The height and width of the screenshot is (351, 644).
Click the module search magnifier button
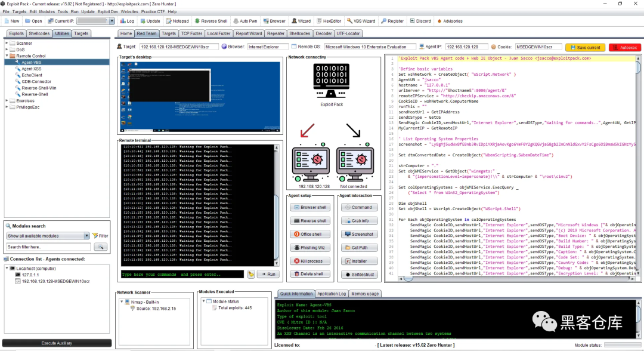click(x=101, y=247)
